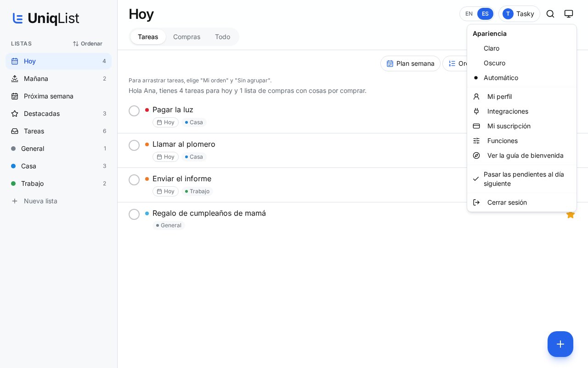Open the Mañana list
The height and width of the screenshot is (368, 588).
(58, 79)
